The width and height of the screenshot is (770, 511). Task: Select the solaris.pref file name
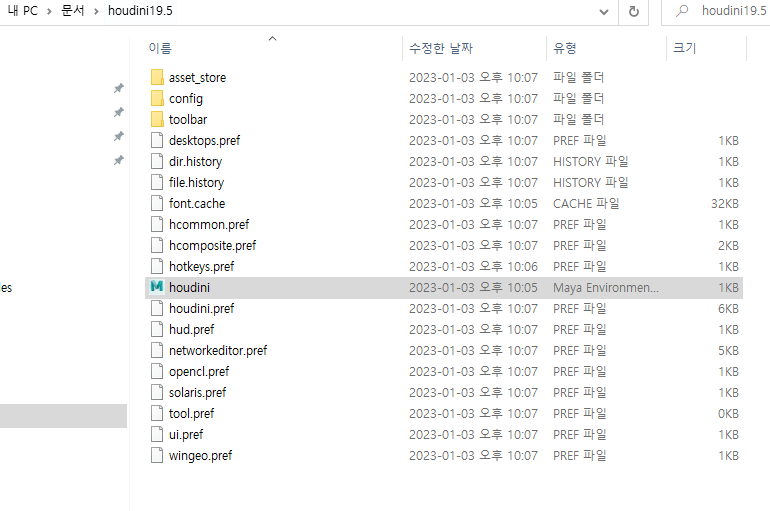point(197,393)
